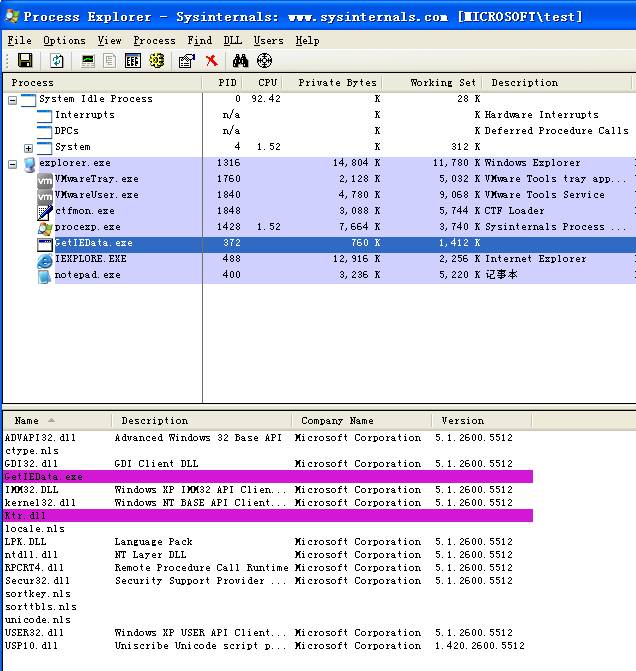This screenshot has width=636, height=671.
Task: Click the View DLLs gear icon
Action: click(157, 60)
